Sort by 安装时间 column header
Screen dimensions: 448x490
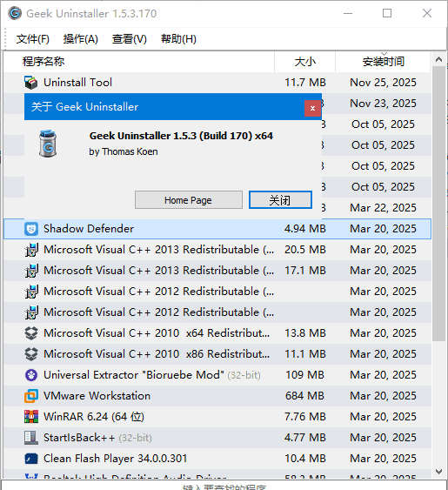tap(384, 62)
